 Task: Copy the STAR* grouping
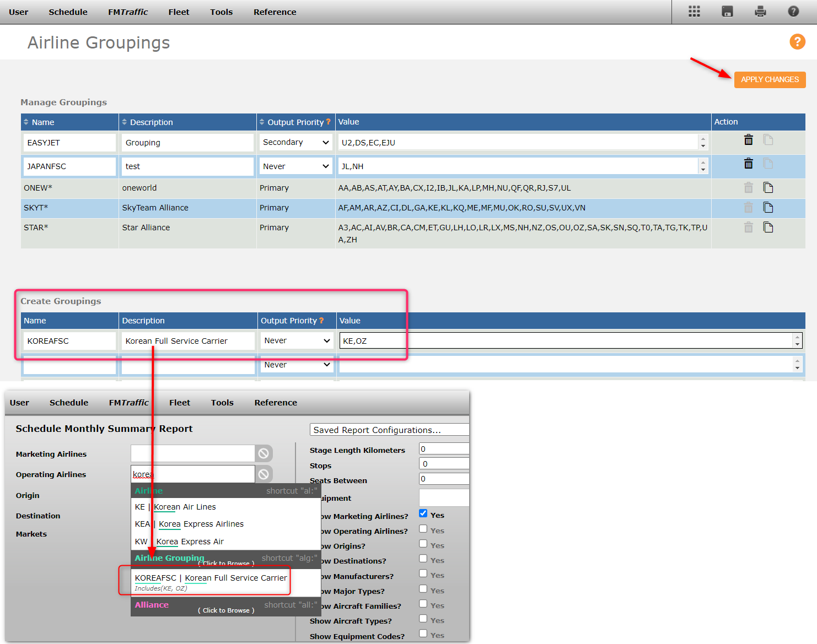click(768, 228)
